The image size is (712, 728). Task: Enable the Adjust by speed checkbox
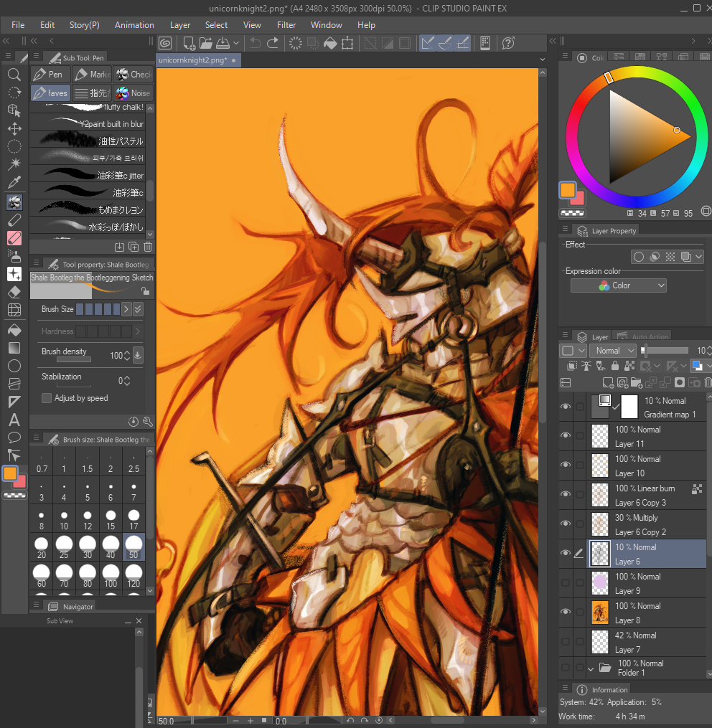point(47,398)
